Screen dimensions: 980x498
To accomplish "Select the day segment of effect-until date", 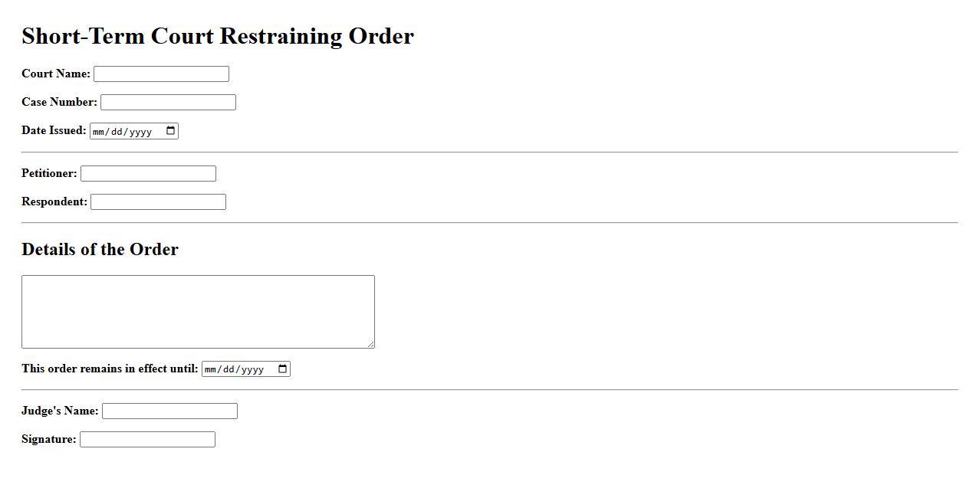I will click(x=228, y=370).
